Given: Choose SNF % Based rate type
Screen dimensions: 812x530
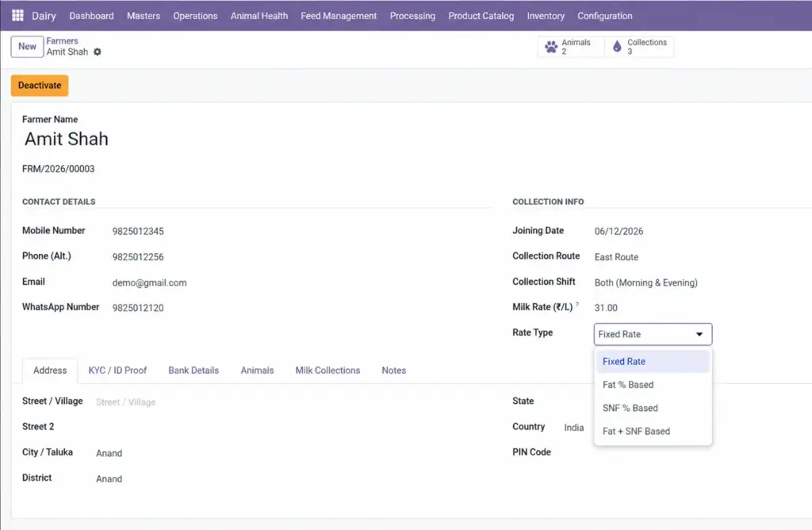Looking at the screenshot, I should click(x=653, y=409).
